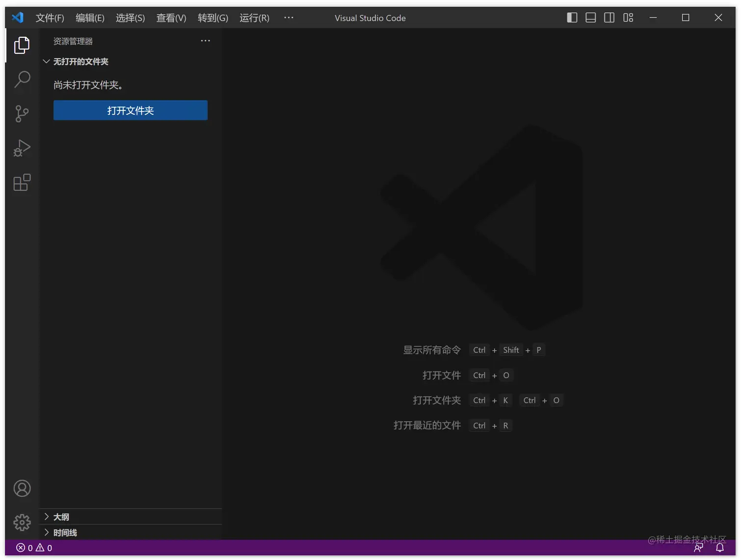Maximize the VS Code window
Viewport: 742px width, 560px height.
[686, 18]
